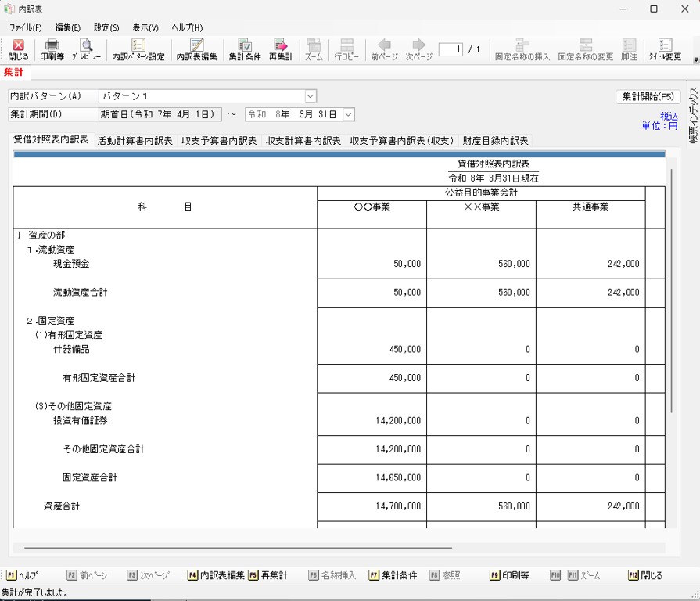The image size is (700, 601).
Task: Expand the 内訳パターン dropdown
Action: [x=311, y=96]
